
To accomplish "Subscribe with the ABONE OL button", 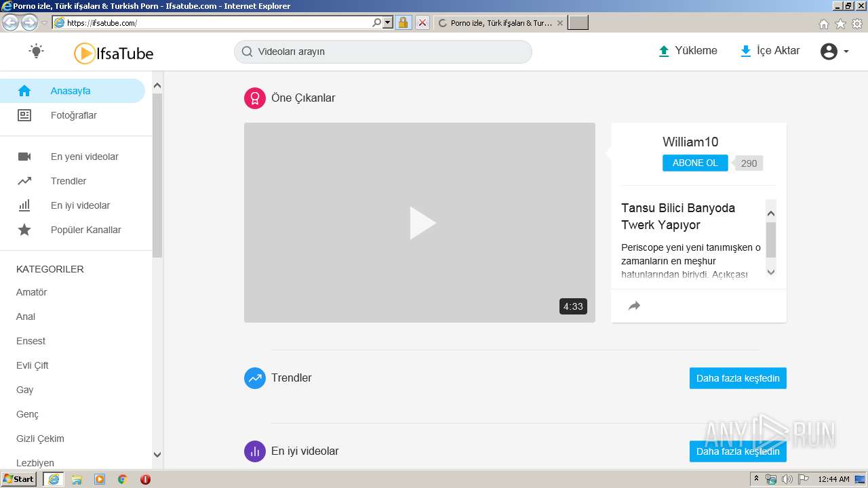I will click(x=695, y=163).
